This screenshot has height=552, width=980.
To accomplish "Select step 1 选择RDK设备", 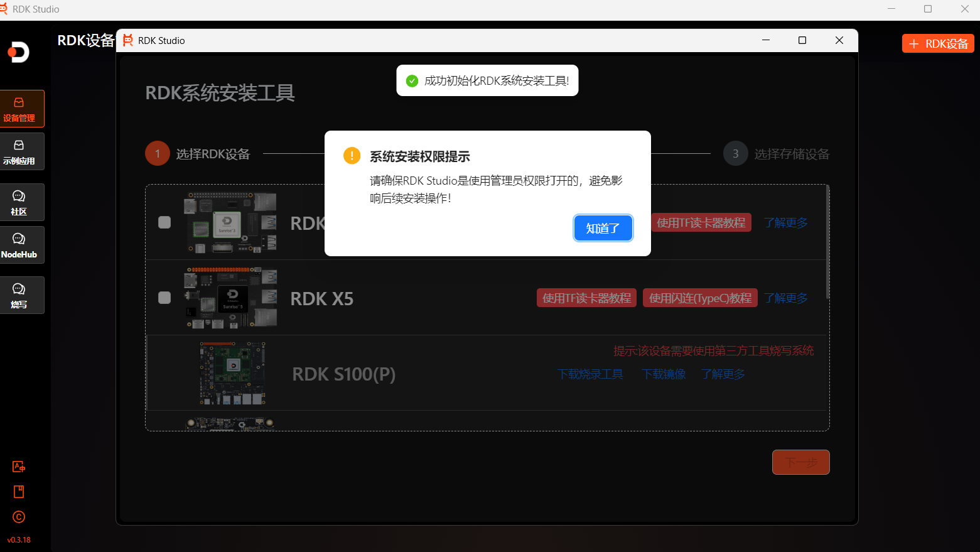I will tap(198, 154).
